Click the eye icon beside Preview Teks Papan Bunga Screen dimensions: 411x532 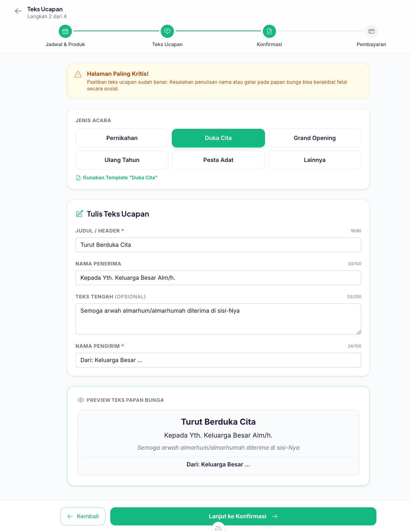click(x=81, y=400)
